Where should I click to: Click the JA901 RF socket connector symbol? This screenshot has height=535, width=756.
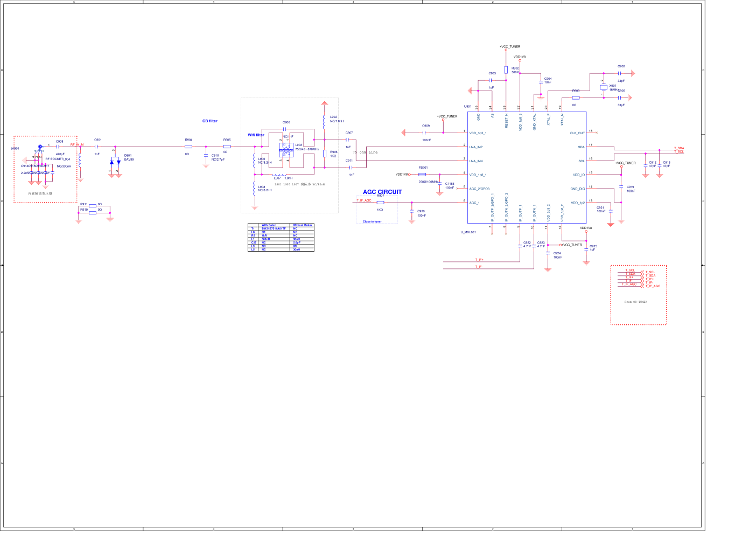pyautogui.click(x=40, y=147)
